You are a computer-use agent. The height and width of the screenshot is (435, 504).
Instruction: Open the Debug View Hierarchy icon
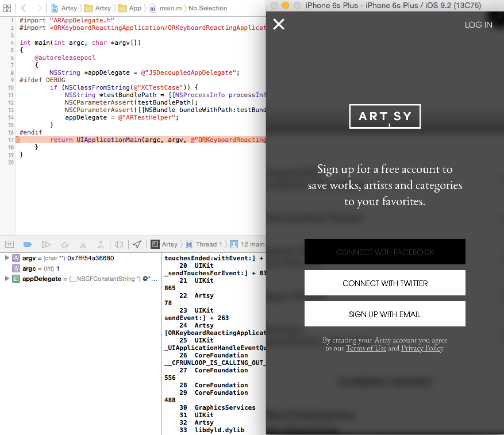(x=119, y=244)
